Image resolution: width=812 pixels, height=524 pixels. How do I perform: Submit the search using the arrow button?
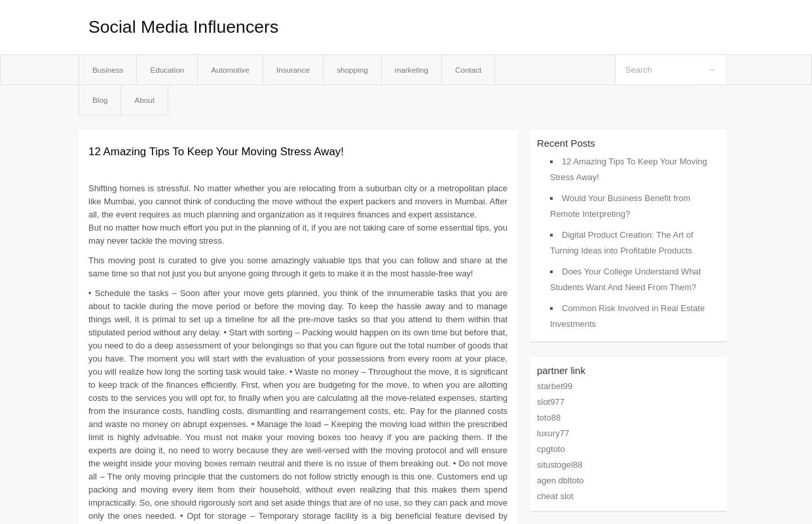[x=711, y=69]
